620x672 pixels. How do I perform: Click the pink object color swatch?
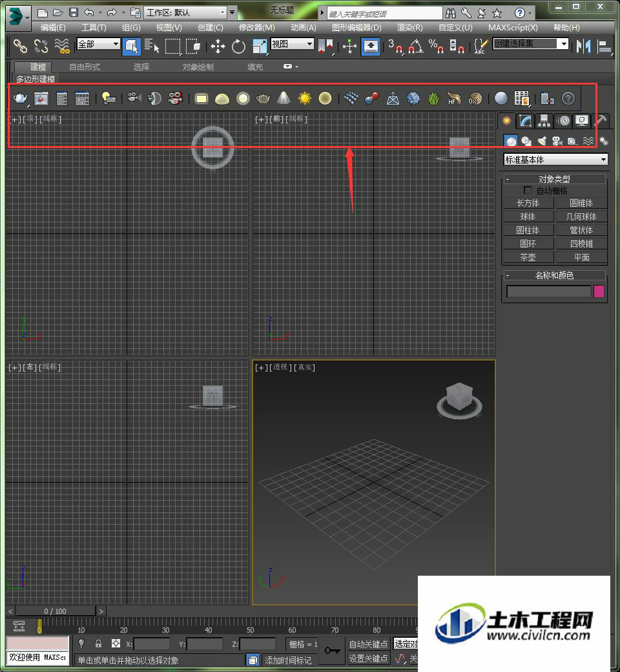(599, 292)
